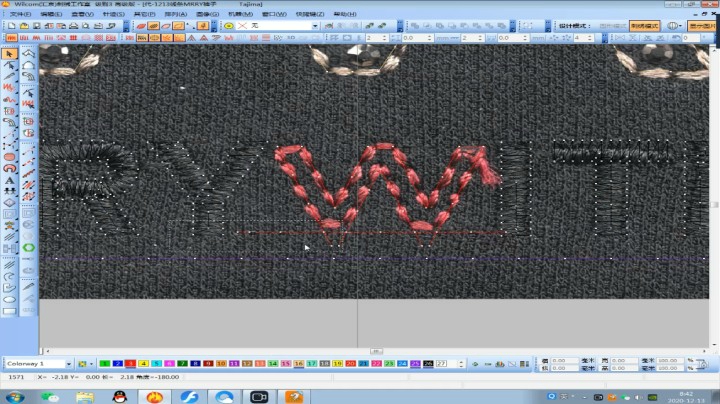The width and height of the screenshot is (720, 404).
Task: Adjust the first '2' stepper arrows
Action: pos(385,38)
